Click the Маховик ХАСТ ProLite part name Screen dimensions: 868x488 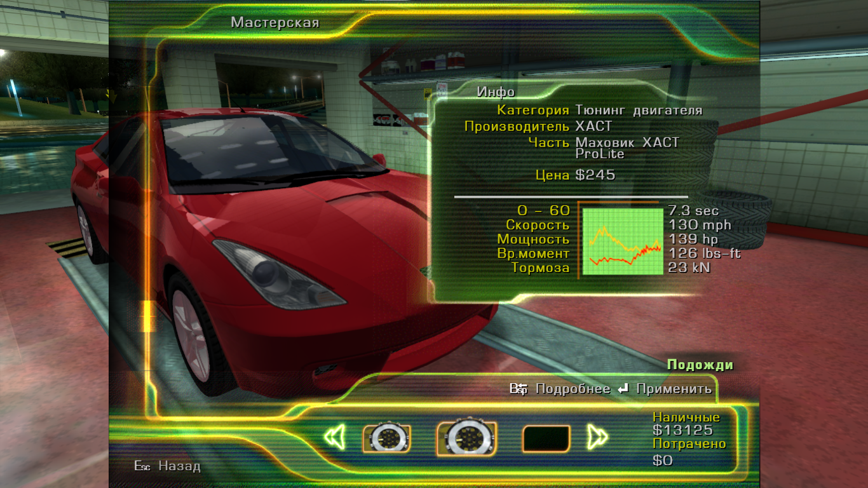point(627,148)
